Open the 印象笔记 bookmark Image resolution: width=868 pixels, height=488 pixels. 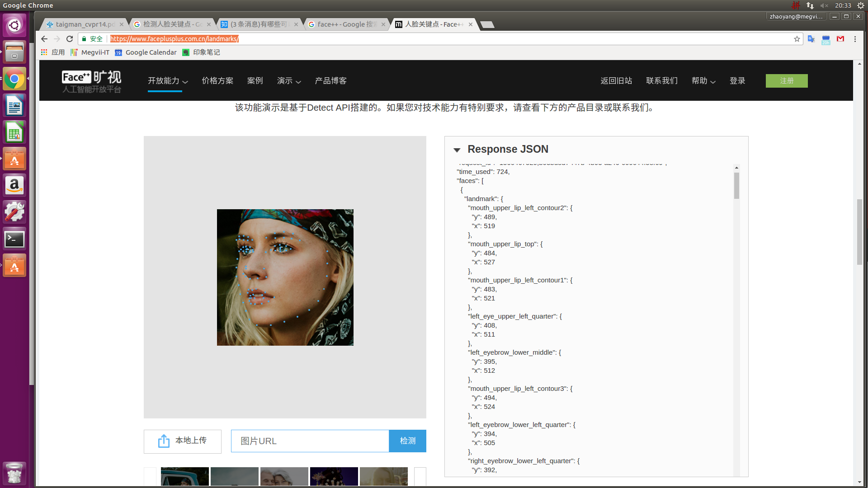coord(201,52)
